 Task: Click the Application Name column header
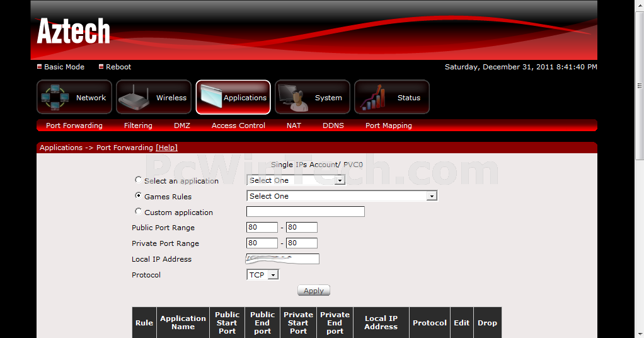[183, 323]
